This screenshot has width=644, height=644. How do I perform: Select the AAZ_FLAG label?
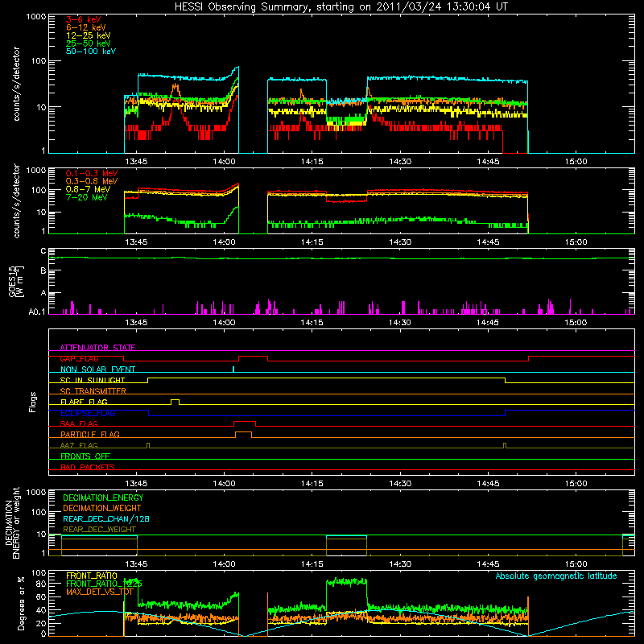coord(79,445)
